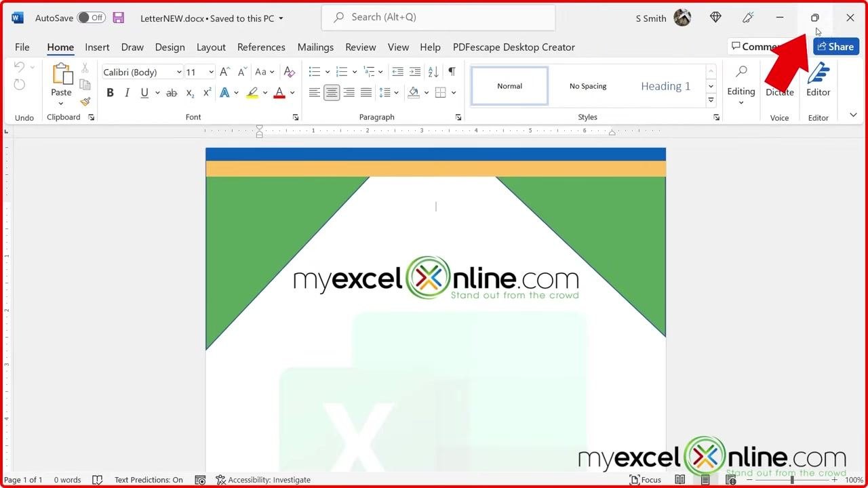Switch to Focus mode
This screenshot has height=488, width=868.
(646, 480)
